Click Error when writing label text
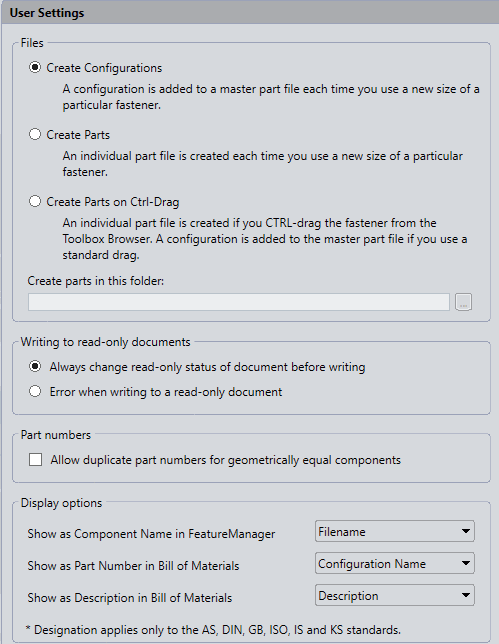This screenshot has width=499, height=644. pyautogui.click(x=166, y=392)
